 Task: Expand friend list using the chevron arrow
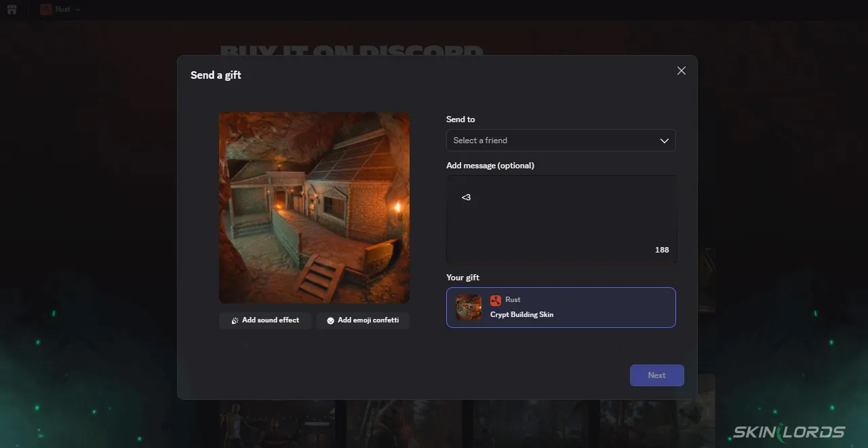[x=665, y=141]
